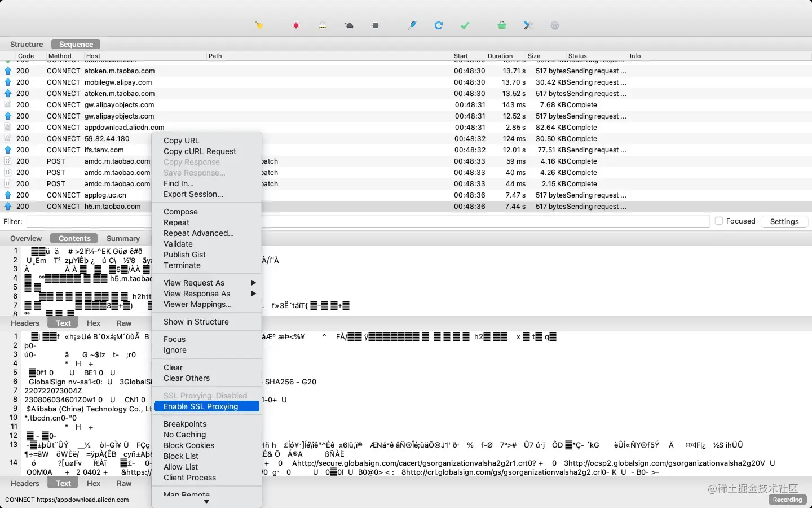
Task: Open the Summary tab
Action: pyautogui.click(x=123, y=239)
